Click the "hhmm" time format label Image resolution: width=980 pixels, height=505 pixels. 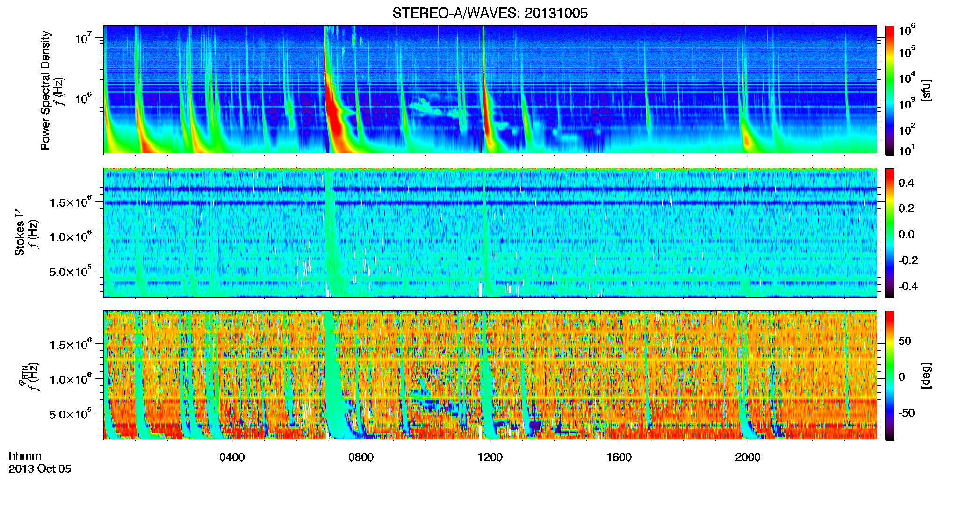tap(25, 456)
